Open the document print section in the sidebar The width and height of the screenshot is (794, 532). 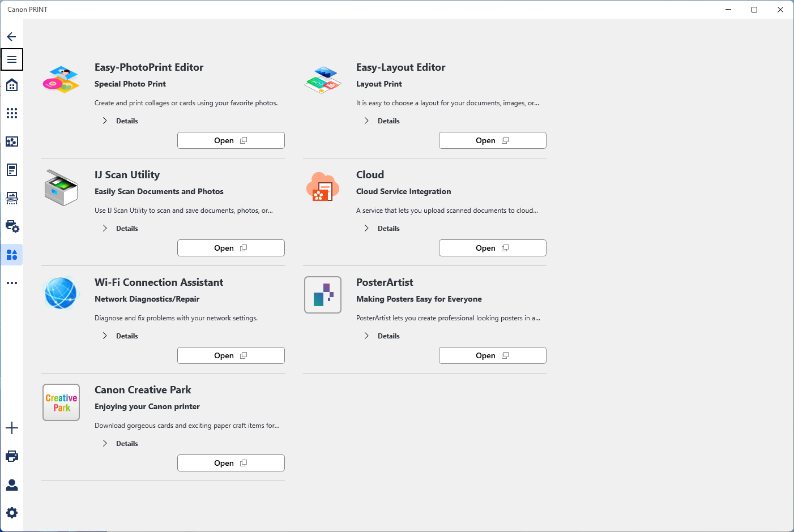click(x=12, y=170)
